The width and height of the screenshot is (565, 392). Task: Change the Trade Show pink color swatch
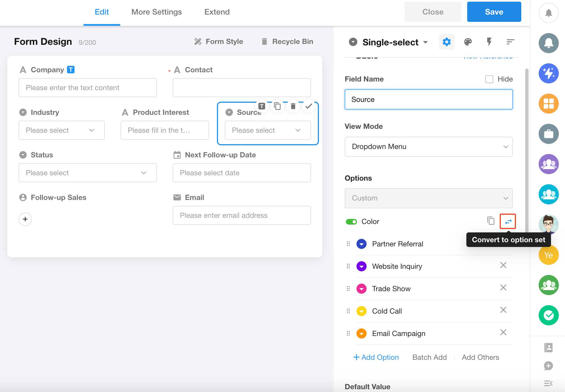361,289
